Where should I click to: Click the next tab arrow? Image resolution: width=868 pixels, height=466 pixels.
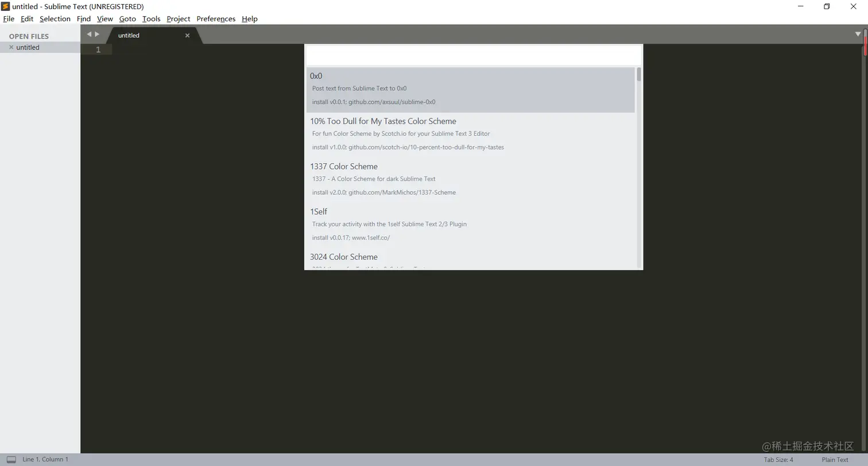pyautogui.click(x=97, y=34)
